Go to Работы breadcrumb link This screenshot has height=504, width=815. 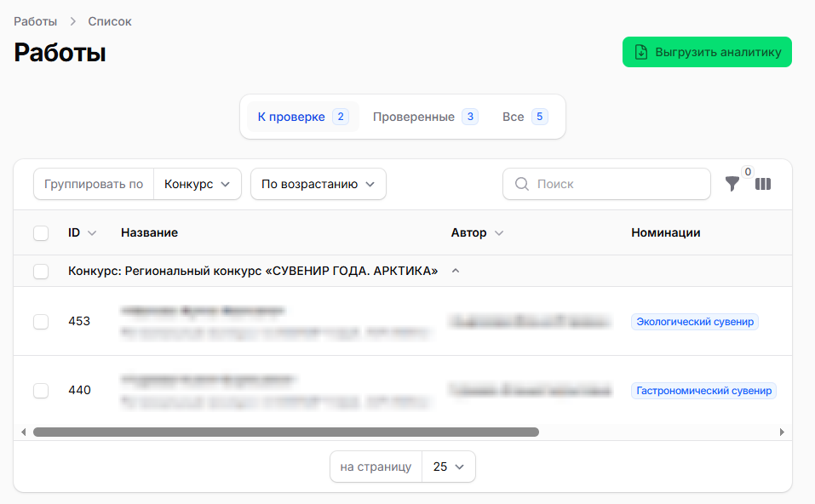tap(36, 21)
